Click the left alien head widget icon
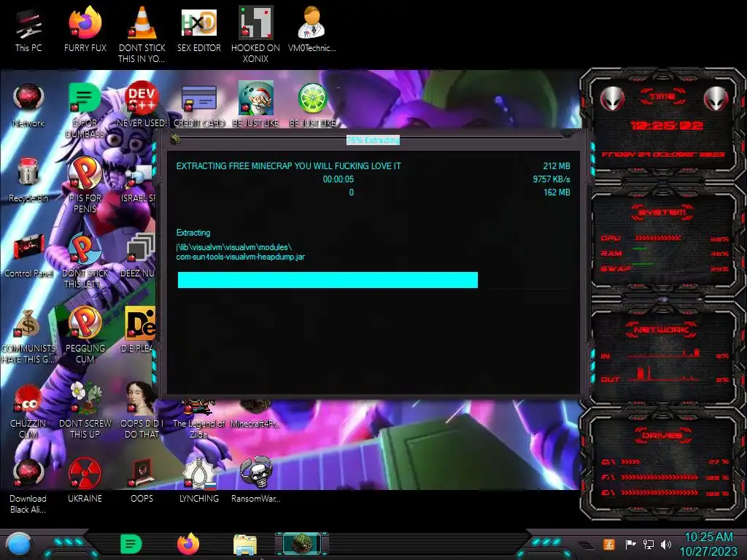747x560 pixels. coord(612,99)
